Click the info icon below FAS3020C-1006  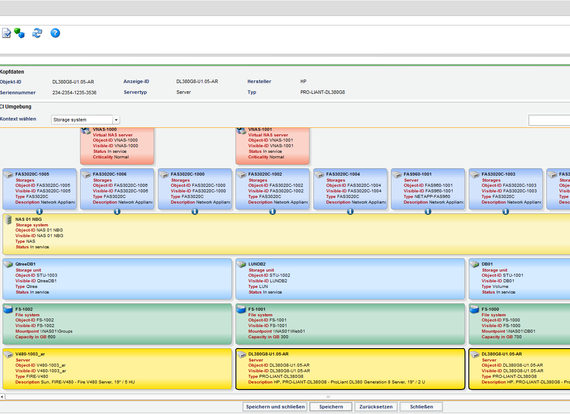coord(117,212)
